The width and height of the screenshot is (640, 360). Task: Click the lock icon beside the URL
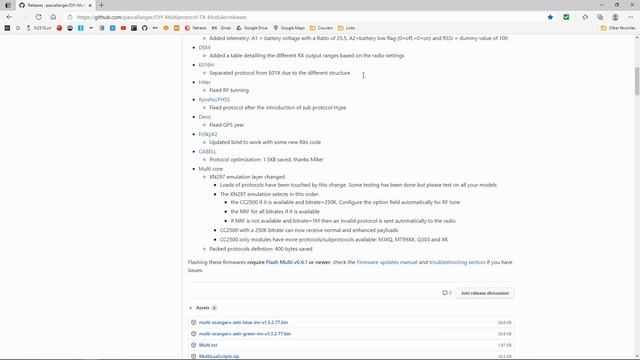[70, 17]
